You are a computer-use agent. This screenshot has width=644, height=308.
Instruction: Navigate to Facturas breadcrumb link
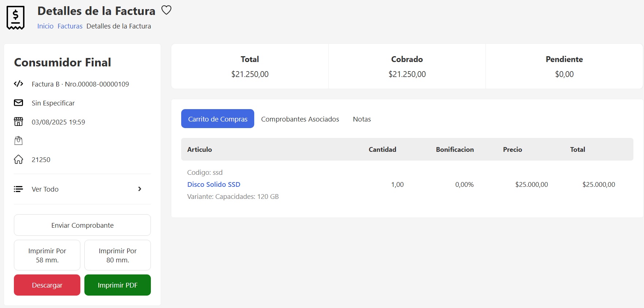click(70, 26)
